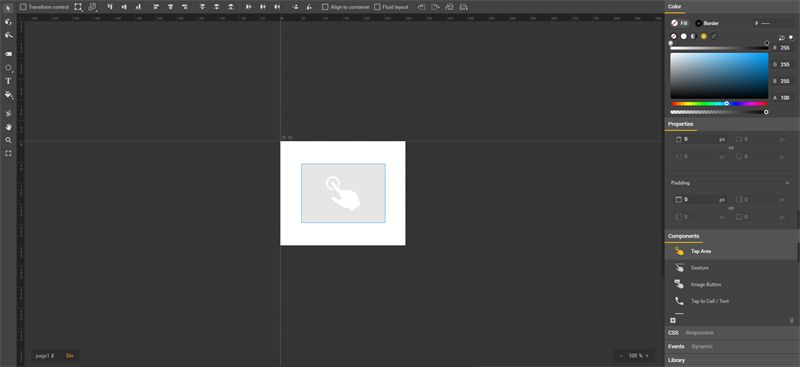Click the first arrange order icon
Screen dimensions: 800x367
[x=421, y=7]
